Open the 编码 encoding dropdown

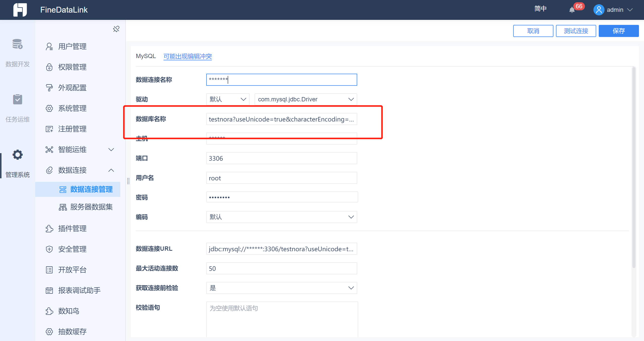tap(281, 217)
